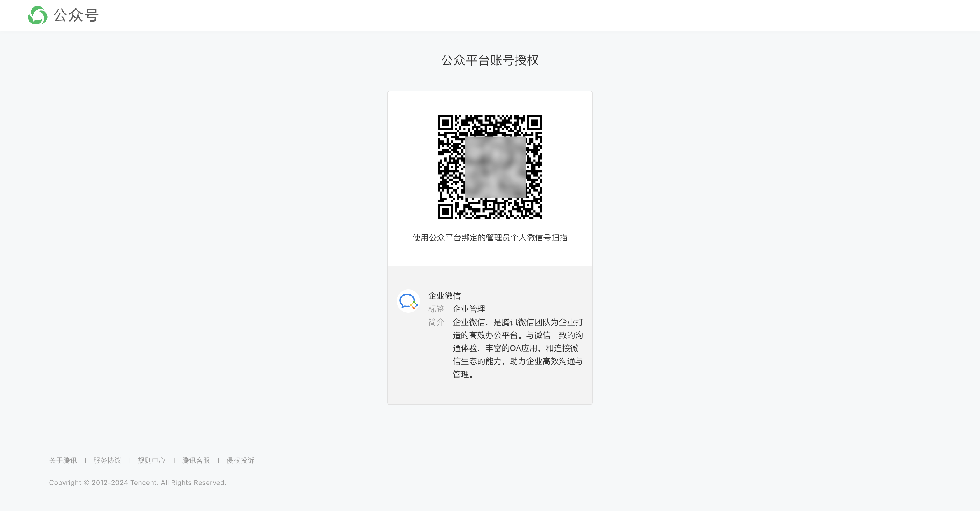The image size is (980, 527).
Task: Click the 公众号 header title text
Action: coord(76,15)
